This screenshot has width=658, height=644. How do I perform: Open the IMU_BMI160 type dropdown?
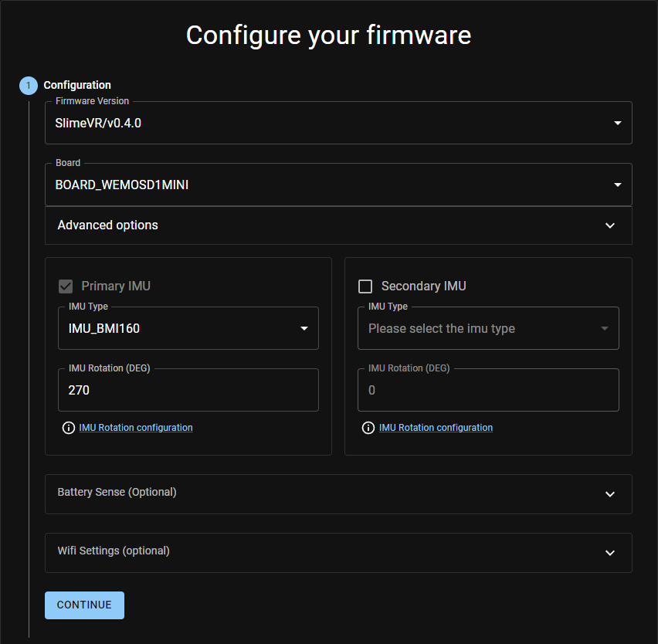tap(178, 329)
